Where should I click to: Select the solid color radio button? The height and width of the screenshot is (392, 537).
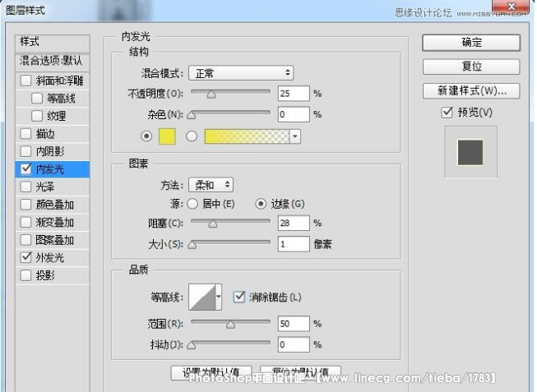coord(146,136)
